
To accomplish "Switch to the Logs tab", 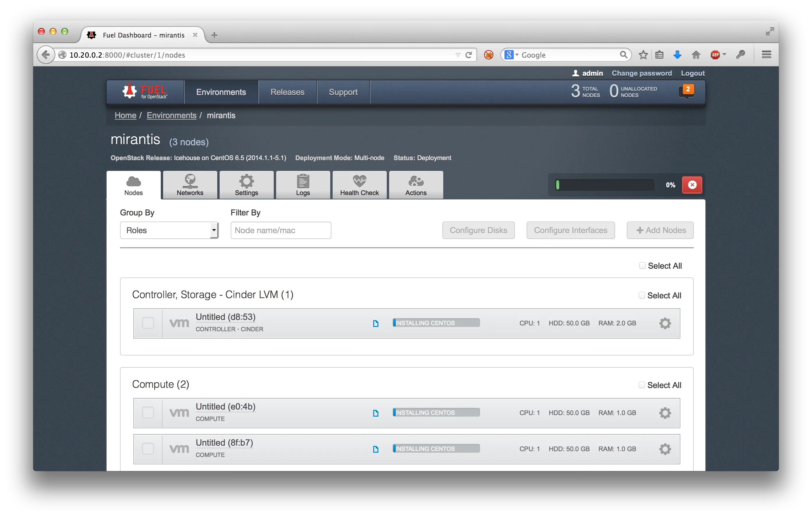I will tap(303, 185).
